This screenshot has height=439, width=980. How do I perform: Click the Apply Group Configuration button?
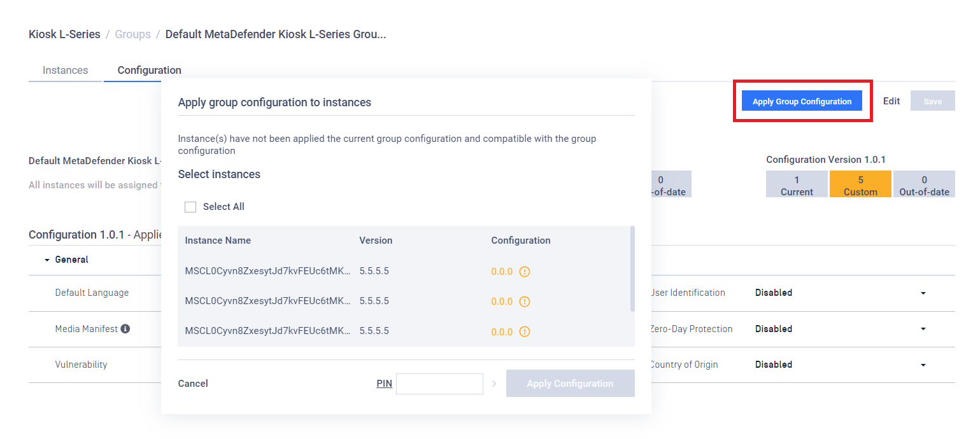[x=802, y=101]
